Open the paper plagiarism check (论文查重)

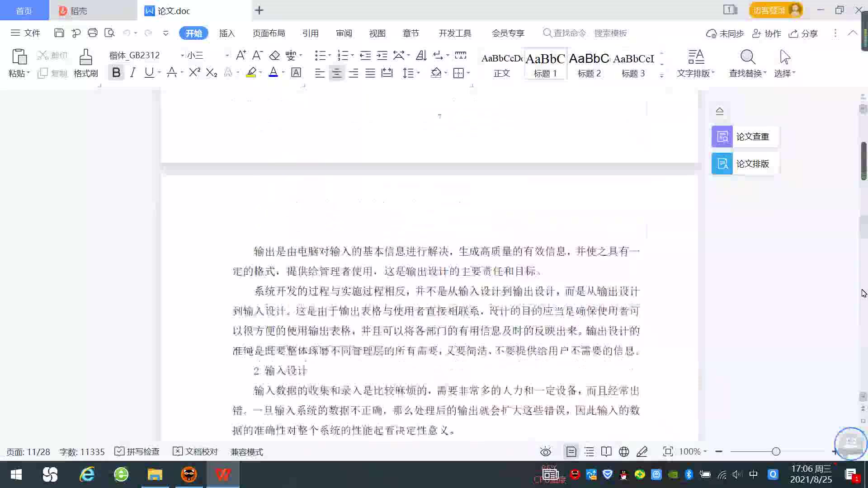(745, 136)
